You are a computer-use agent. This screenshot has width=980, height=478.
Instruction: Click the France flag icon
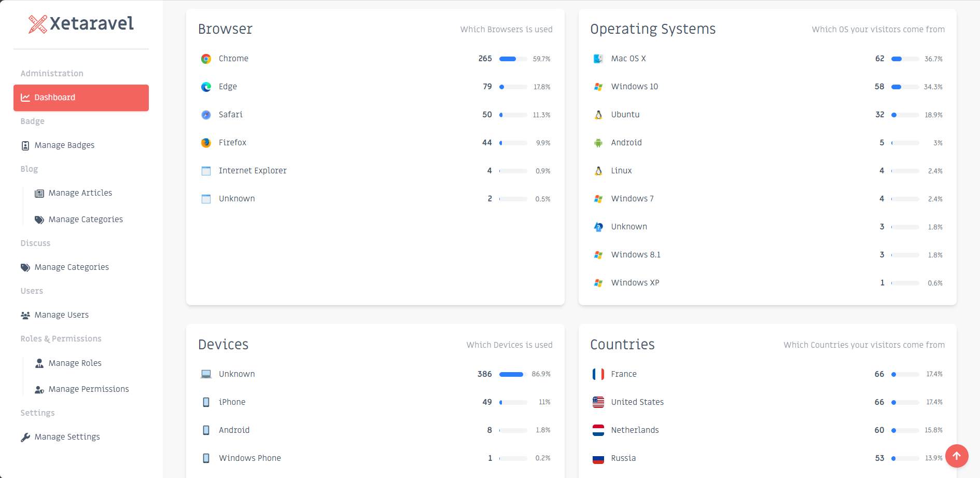pos(598,374)
